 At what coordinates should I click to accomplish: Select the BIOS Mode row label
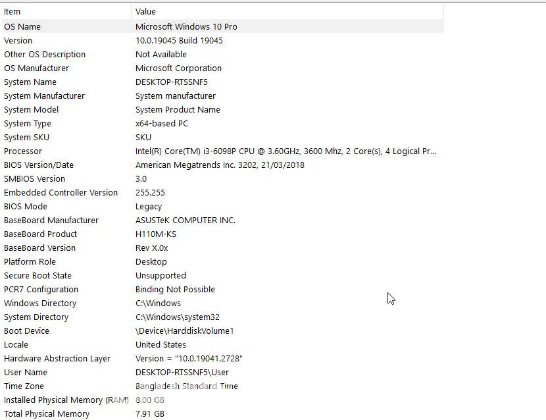(25, 207)
